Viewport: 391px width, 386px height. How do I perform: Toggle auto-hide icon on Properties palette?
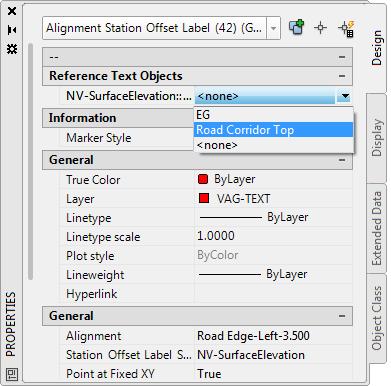pyautogui.click(x=12, y=30)
